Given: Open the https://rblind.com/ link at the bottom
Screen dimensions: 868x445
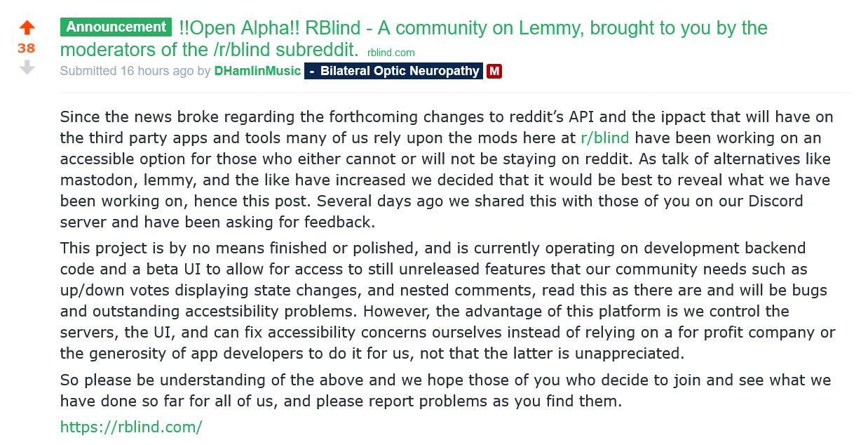Looking at the screenshot, I should pos(131,427).
